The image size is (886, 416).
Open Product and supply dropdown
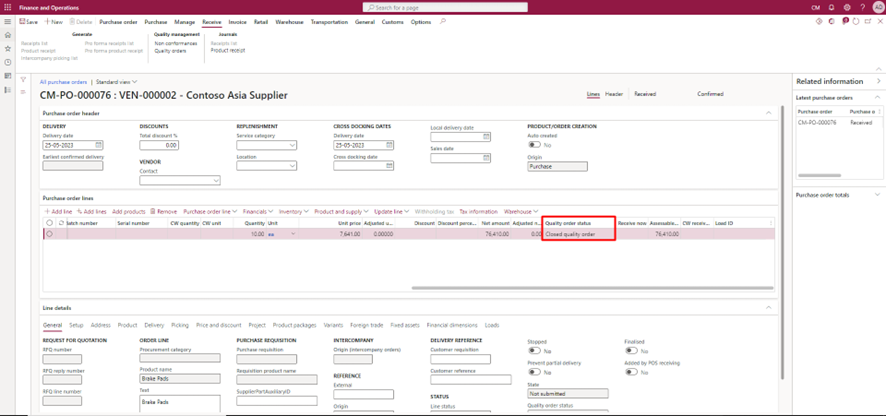(x=341, y=212)
